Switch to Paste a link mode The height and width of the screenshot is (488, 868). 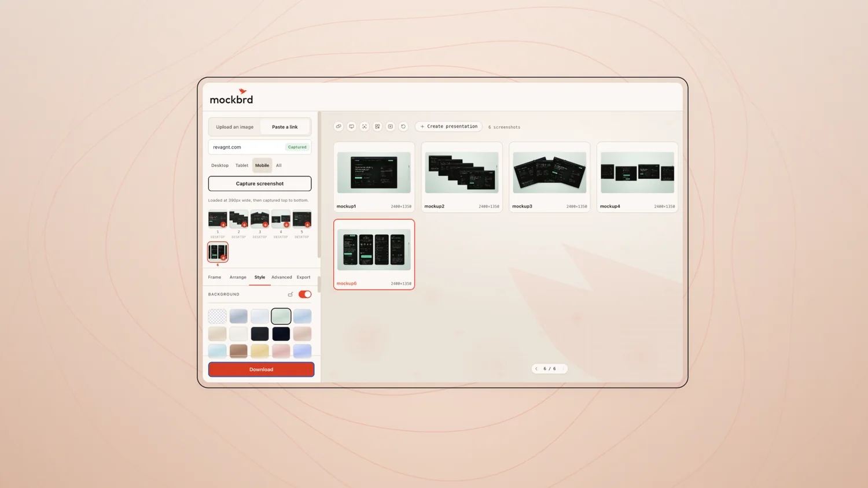coord(285,127)
